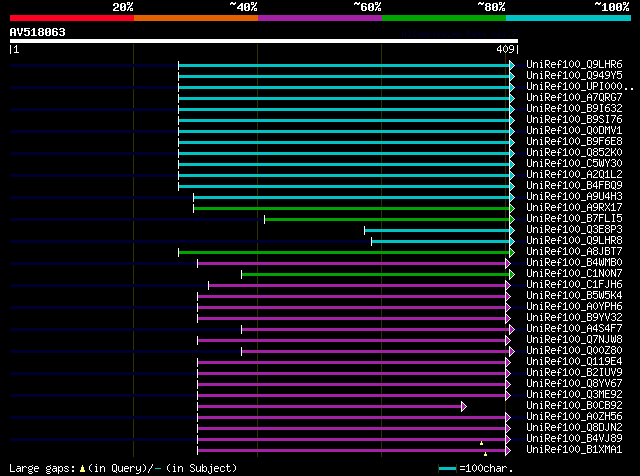
Task: Click the short cyan bar for Q3E8P3
Action: point(437,231)
